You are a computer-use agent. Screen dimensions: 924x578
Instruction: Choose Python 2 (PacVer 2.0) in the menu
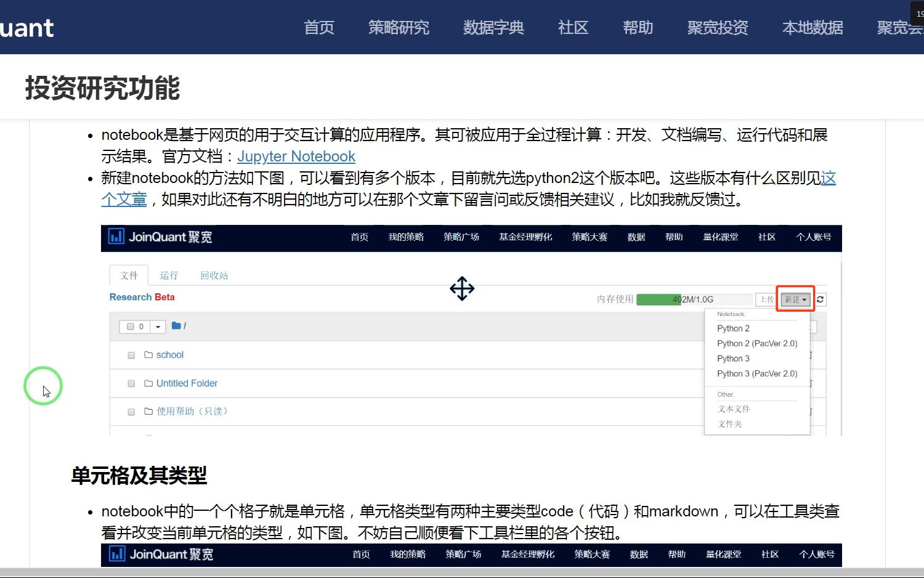tap(757, 343)
